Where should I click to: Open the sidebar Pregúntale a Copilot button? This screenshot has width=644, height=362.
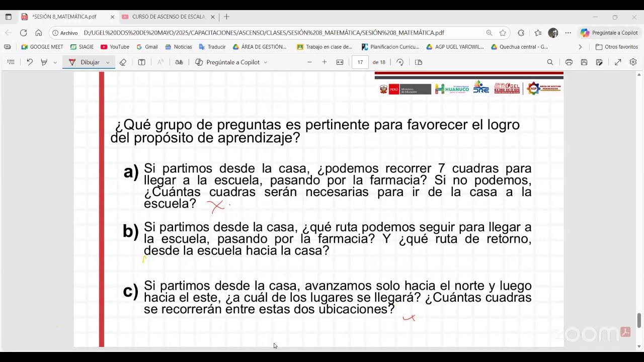tap(609, 33)
